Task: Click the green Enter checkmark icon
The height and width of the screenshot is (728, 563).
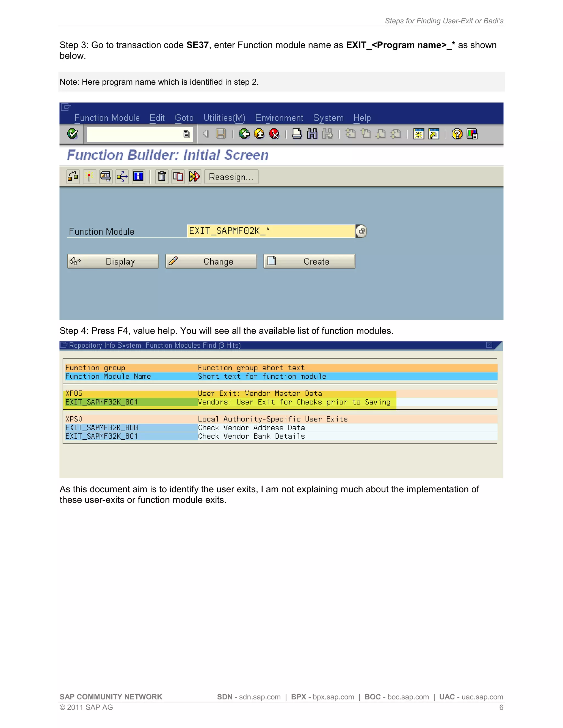Action: 72,134
